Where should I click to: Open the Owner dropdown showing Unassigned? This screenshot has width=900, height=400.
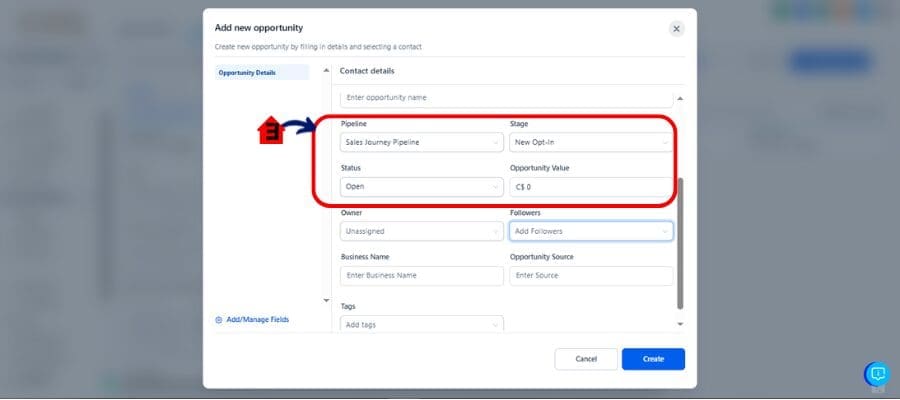click(x=421, y=231)
